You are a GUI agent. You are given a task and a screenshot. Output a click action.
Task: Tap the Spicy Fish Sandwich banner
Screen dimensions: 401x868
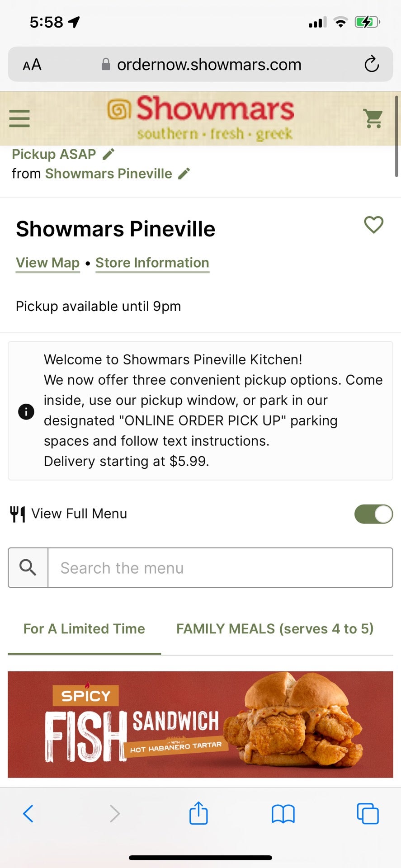pyautogui.click(x=200, y=724)
